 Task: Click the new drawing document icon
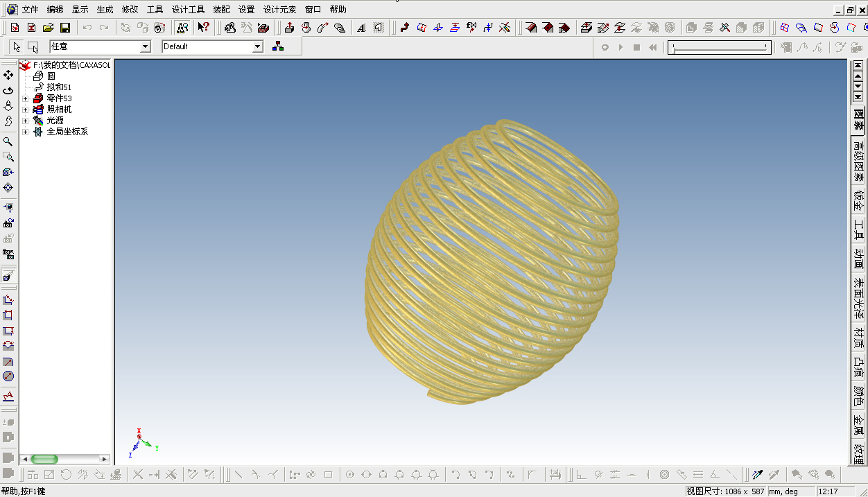point(31,28)
